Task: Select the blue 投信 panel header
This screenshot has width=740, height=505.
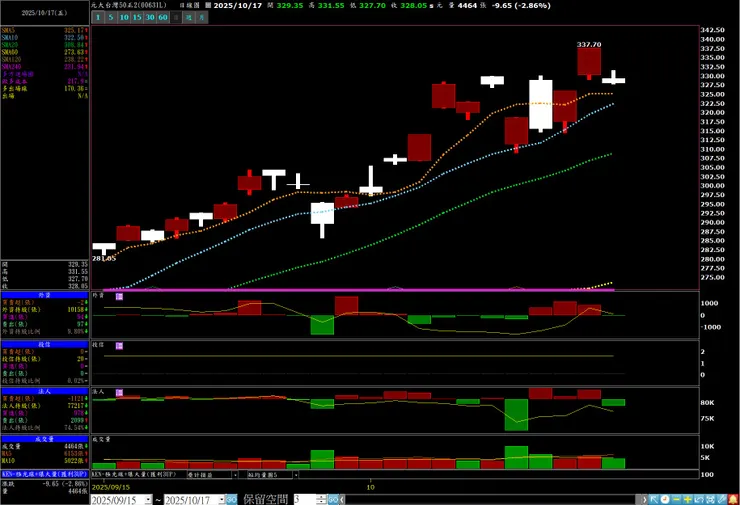Action: coord(45,345)
